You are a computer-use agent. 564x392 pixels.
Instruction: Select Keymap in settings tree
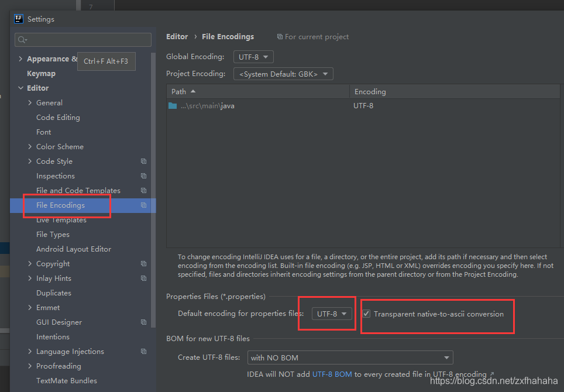41,73
